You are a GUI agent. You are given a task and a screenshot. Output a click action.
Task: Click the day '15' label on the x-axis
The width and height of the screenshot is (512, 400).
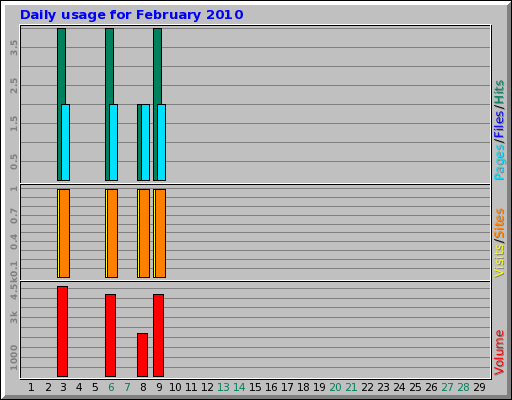pyautogui.click(x=255, y=387)
